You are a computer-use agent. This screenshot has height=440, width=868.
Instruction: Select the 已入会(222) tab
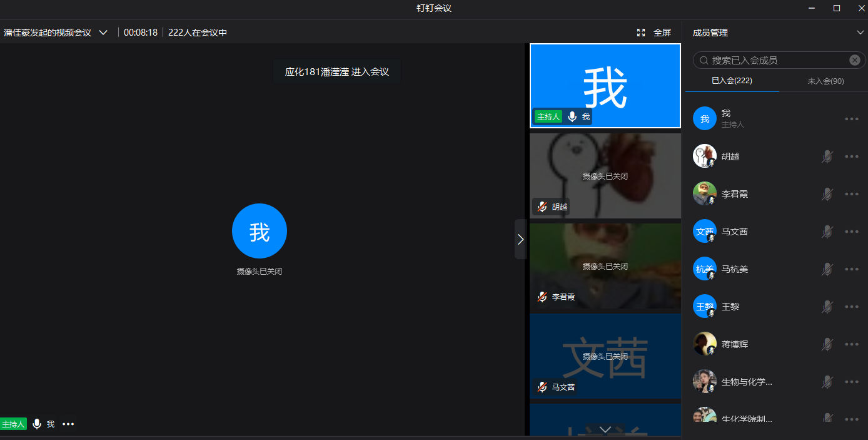point(732,81)
